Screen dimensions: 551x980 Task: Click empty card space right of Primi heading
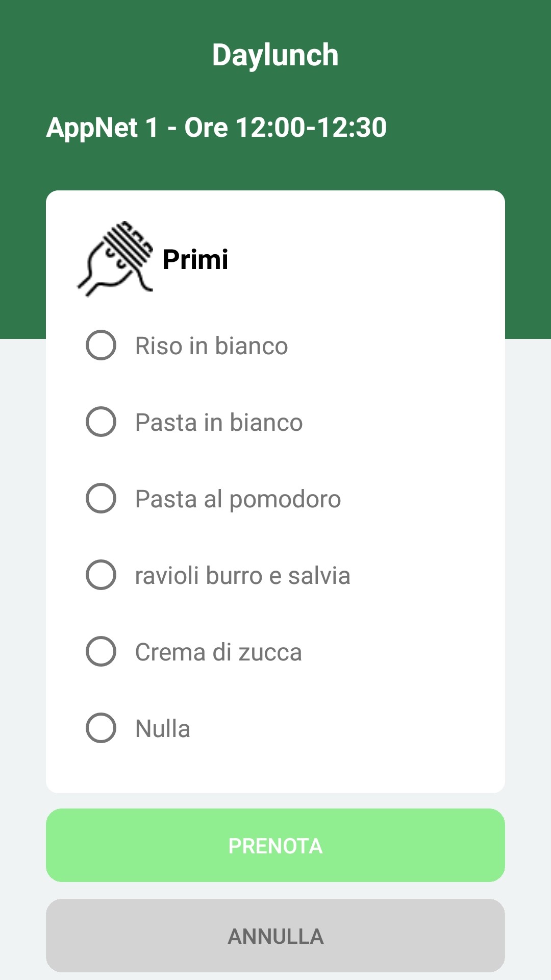tap(367, 259)
